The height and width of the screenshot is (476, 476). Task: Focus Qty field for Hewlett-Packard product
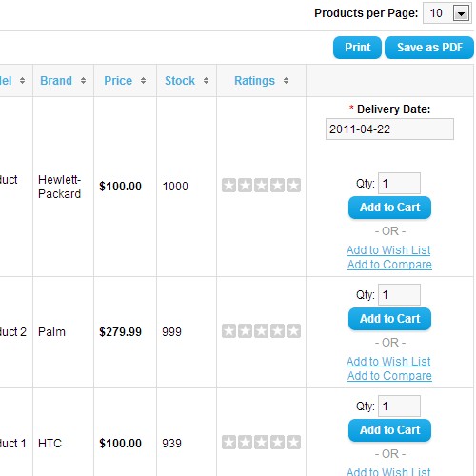point(399,184)
